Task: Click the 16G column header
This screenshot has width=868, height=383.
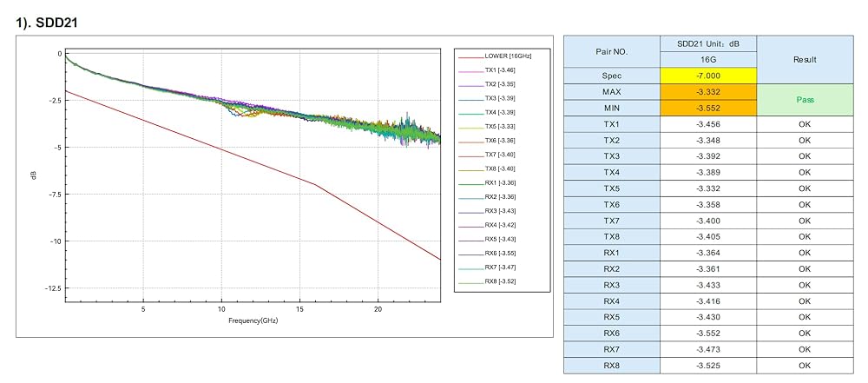Action: (x=708, y=60)
